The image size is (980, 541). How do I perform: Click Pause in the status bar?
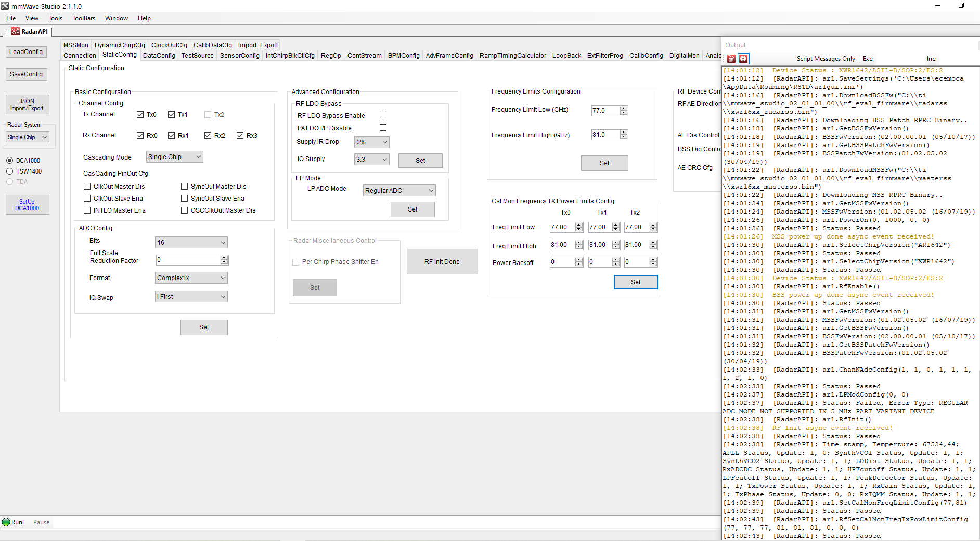pos(42,522)
